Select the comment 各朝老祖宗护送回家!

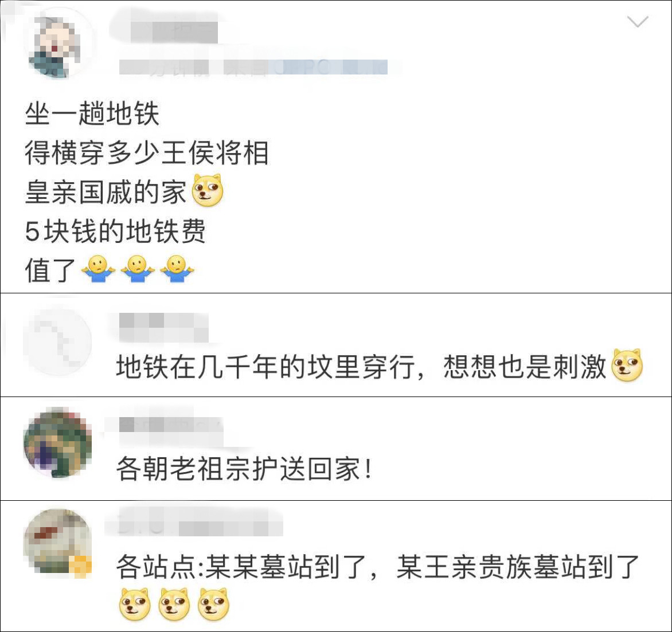(244, 469)
